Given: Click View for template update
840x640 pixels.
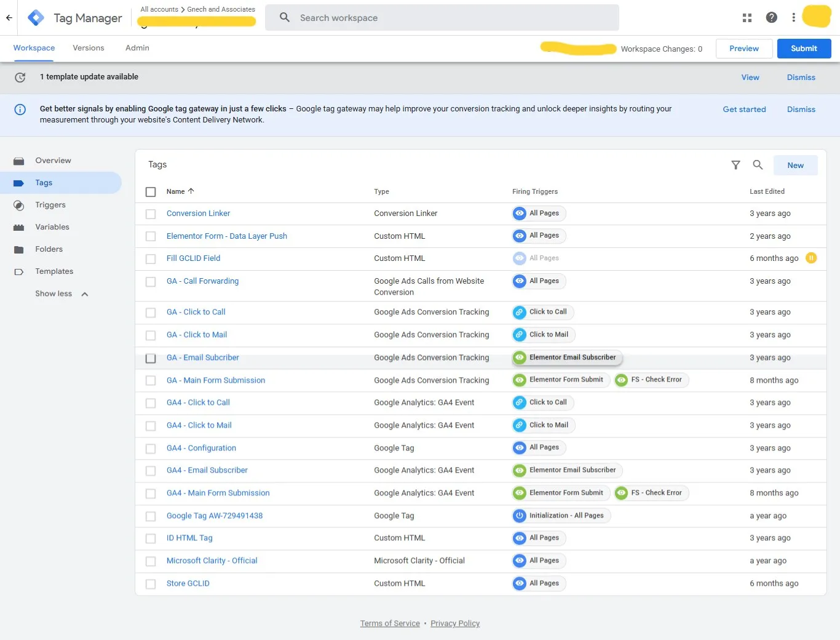Looking at the screenshot, I should [x=750, y=78].
